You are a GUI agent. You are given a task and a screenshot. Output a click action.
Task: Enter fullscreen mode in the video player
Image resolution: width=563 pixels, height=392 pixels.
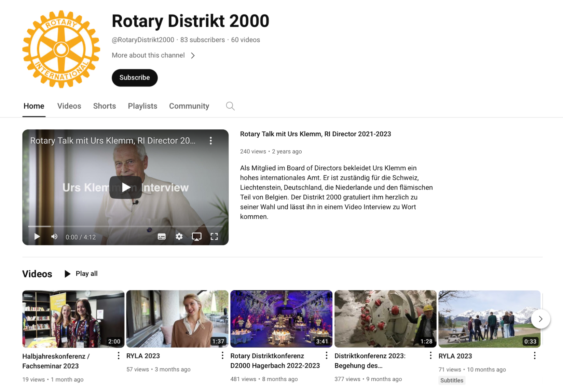[x=214, y=237]
